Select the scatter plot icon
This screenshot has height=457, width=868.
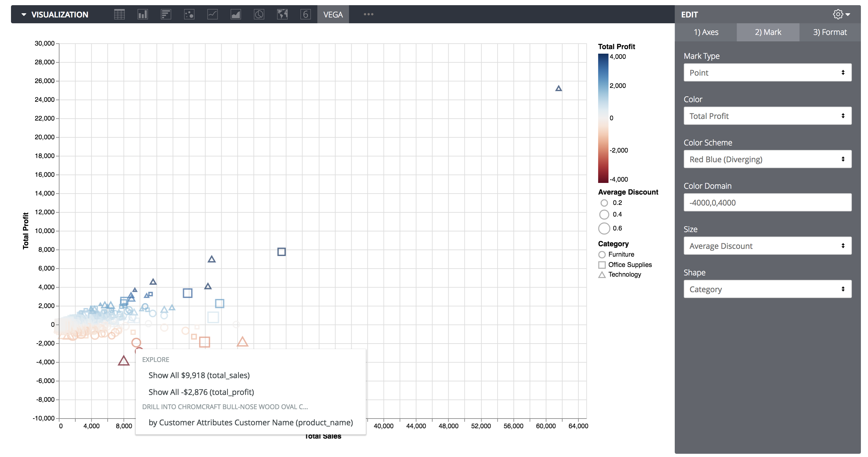[x=189, y=14]
